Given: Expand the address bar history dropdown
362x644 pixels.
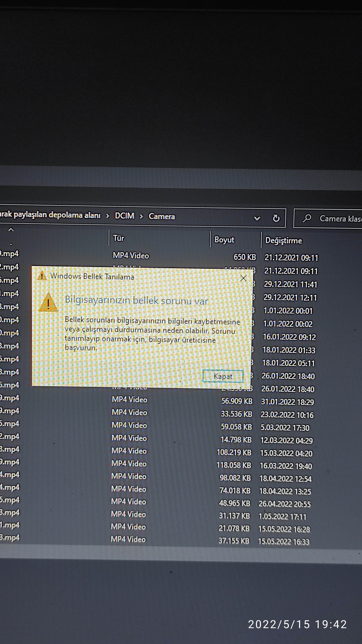Looking at the screenshot, I should 257,218.
